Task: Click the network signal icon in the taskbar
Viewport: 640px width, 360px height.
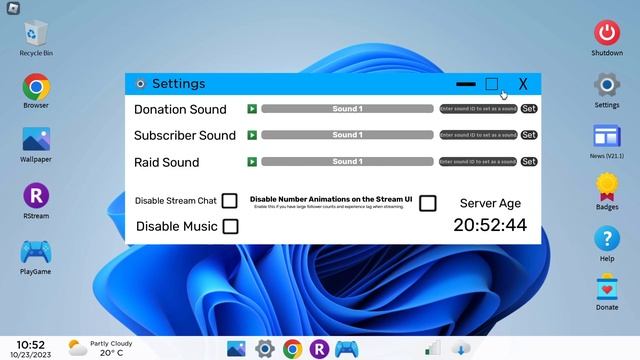Action: tap(433, 348)
